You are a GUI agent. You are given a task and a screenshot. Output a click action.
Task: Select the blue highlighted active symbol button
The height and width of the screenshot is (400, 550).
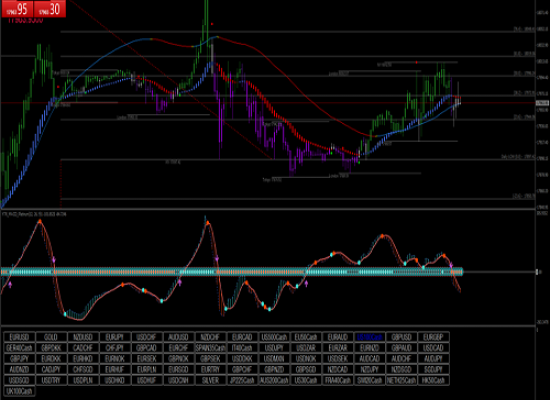[x=370, y=337]
